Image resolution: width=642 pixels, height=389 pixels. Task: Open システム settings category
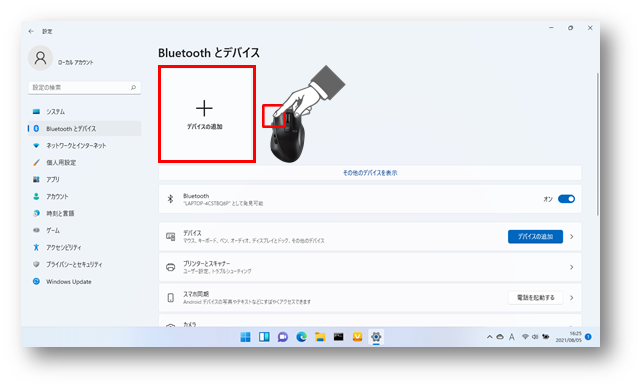click(x=84, y=111)
